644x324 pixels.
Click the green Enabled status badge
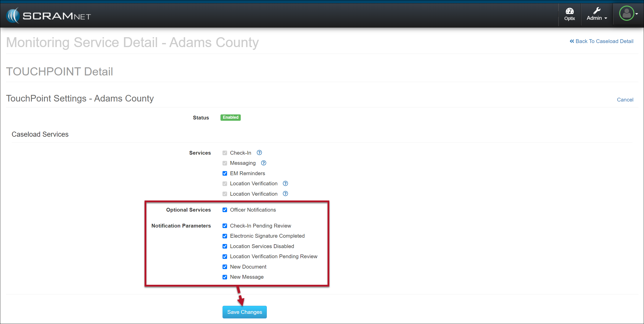pos(230,117)
